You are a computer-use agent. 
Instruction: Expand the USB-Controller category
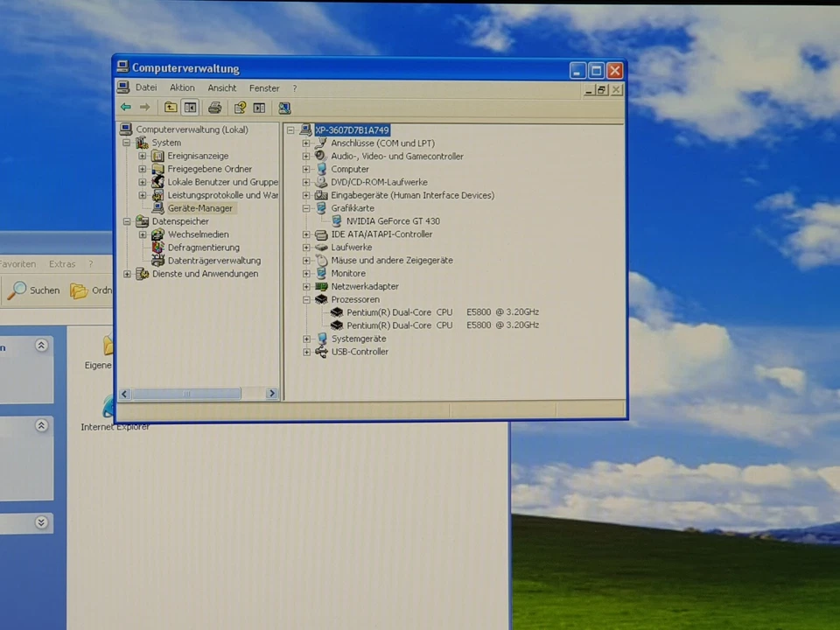pos(306,352)
